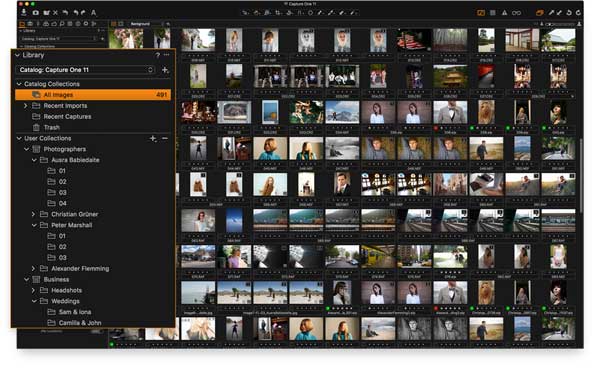This screenshot has height=372, width=600.
Task: Rotate image left with toolbar icon
Action: [x=569, y=13]
